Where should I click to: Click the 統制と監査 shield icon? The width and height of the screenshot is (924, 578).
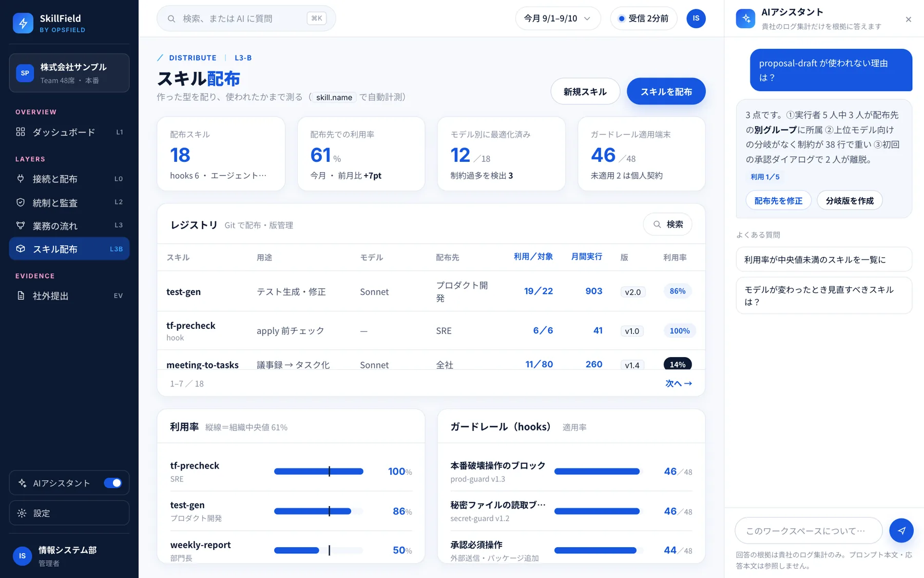pyautogui.click(x=21, y=202)
